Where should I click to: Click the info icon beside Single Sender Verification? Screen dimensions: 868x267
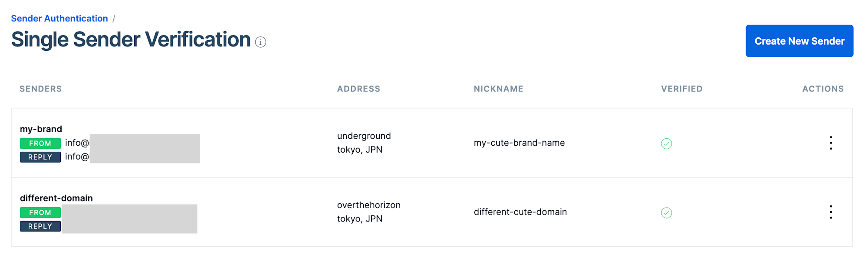(x=260, y=42)
